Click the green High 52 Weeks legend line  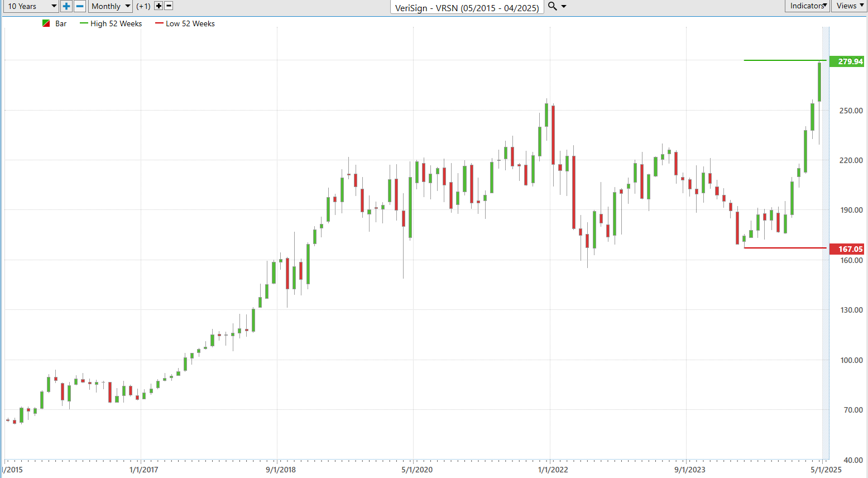[x=84, y=23]
